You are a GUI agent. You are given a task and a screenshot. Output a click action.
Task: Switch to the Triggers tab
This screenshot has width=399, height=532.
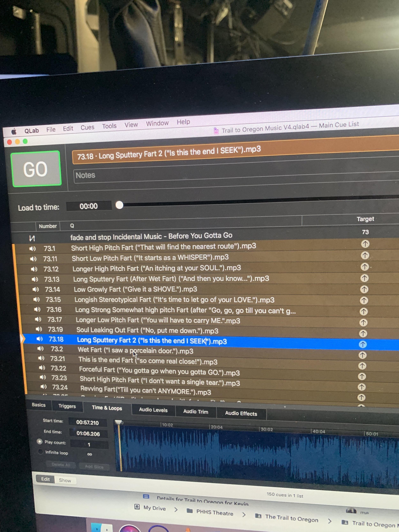[x=67, y=406]
